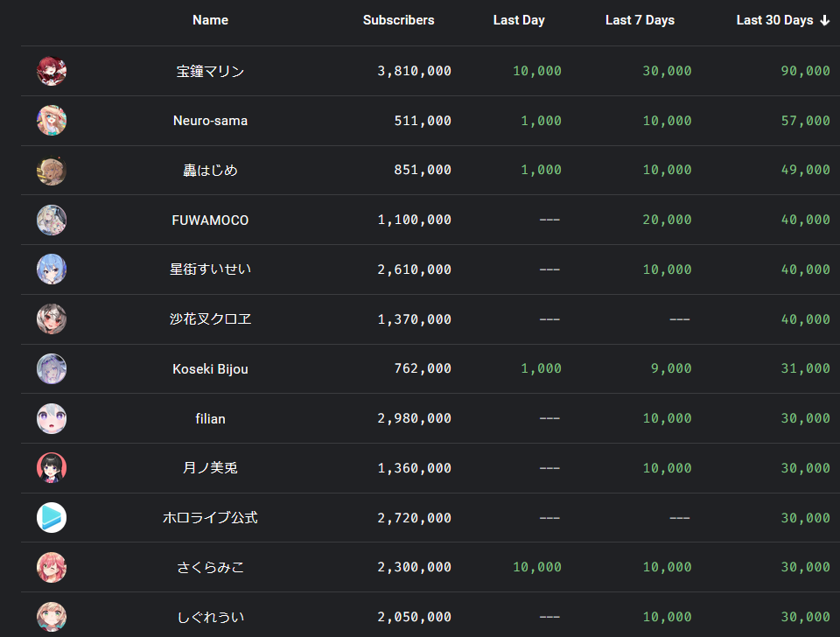Toggle sort arrow on Last 30 Days

click(824, 20)
